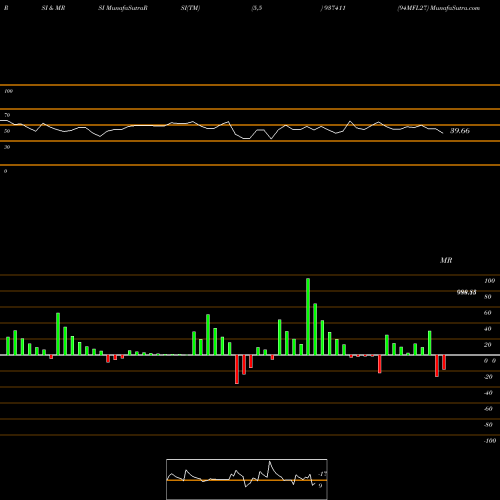Viewport: 500px width, 500px height.
Task: Select the SI & MR header text
Action: click(x=53, y=8)
